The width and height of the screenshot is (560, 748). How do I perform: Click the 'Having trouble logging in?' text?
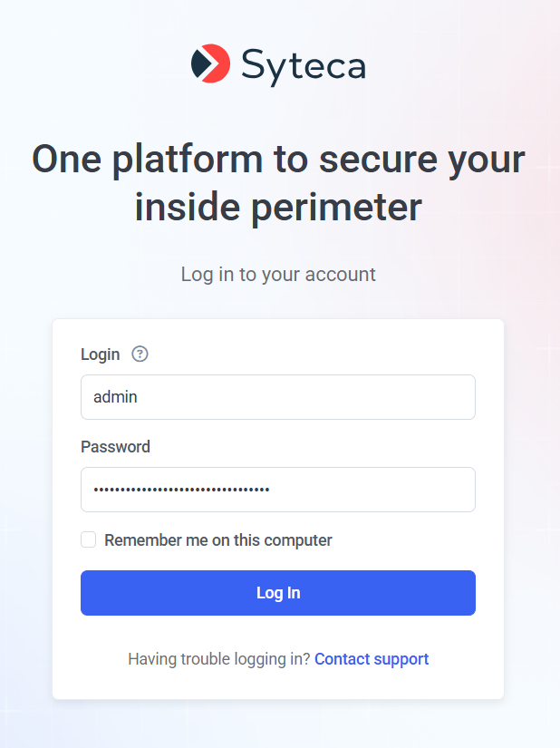[219, 659]
